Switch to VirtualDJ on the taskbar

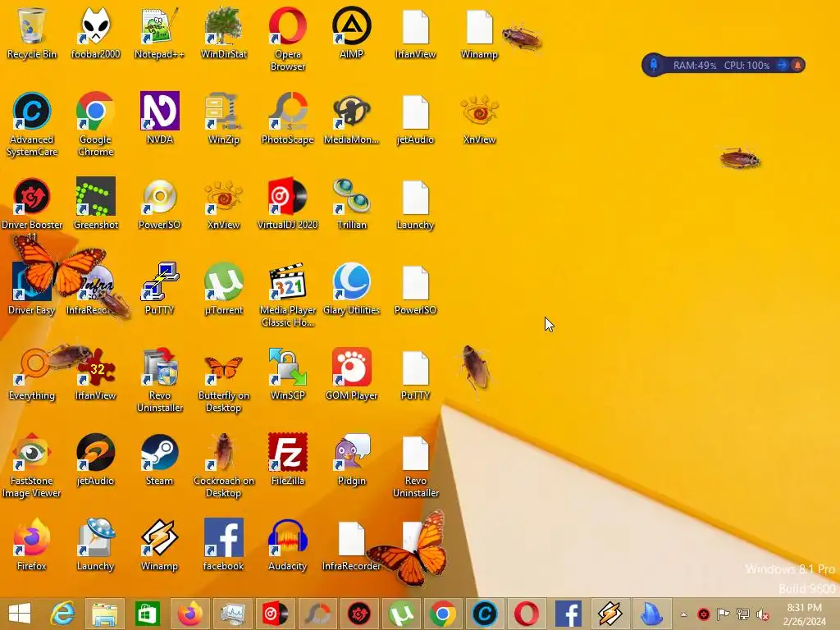(275, 614)
